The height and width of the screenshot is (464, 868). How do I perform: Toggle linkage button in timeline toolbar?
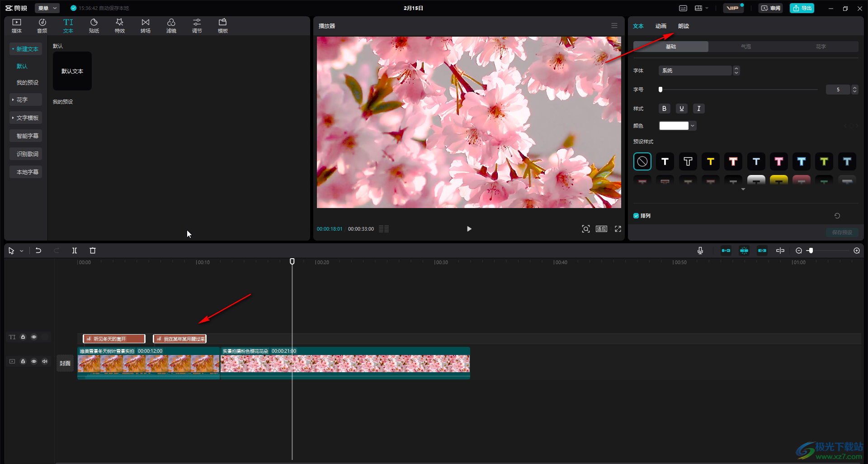click(x=762, y=251)
